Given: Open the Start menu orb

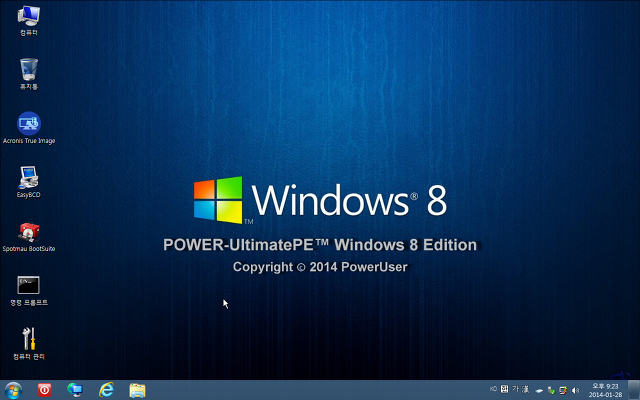Looking at the screenshot, I should coord(13,390).
